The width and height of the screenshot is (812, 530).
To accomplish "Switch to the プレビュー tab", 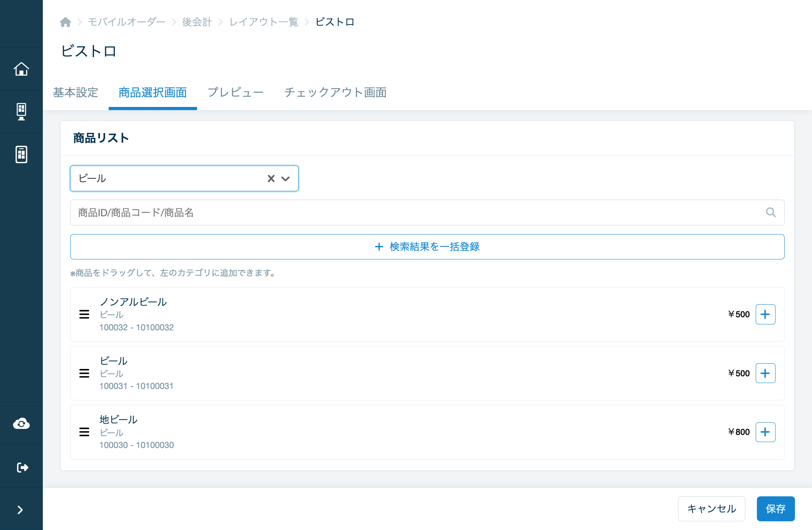I will coord(236,92).
